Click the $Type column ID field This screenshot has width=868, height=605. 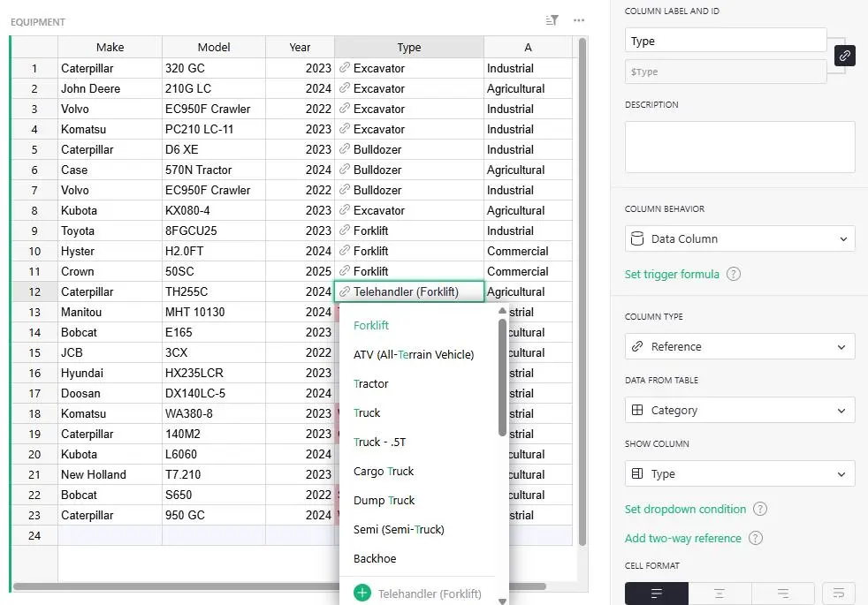pyautogui.click(x=726, y=72)
